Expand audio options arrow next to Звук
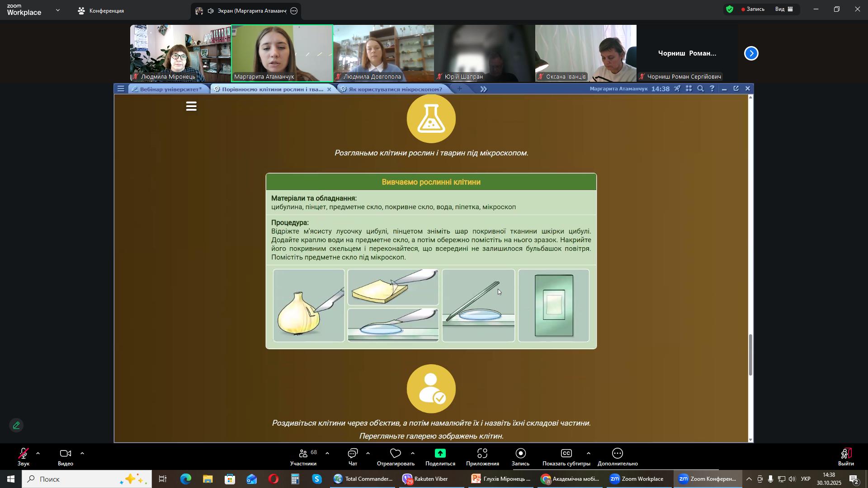 [x=38, y=453]
